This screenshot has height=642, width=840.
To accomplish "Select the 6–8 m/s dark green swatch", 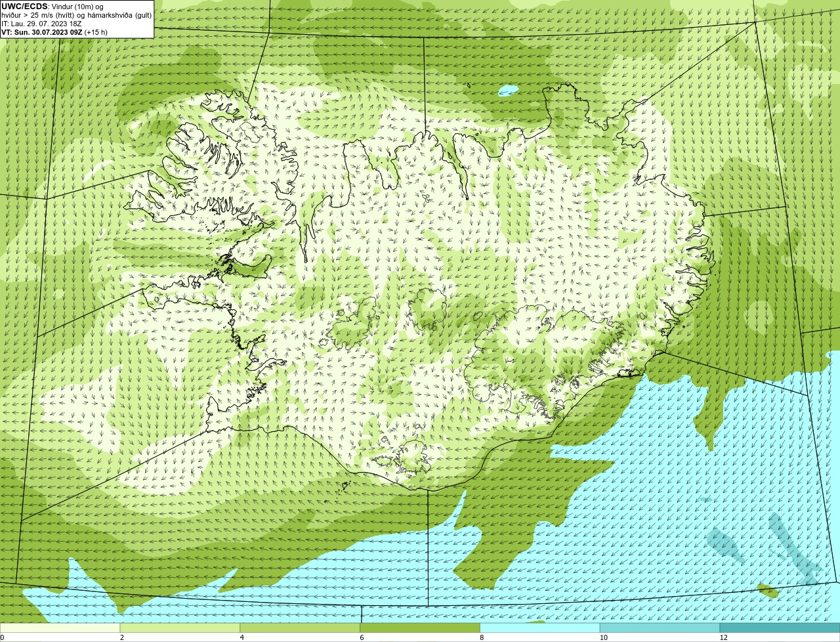I will [x=420, y=628].
